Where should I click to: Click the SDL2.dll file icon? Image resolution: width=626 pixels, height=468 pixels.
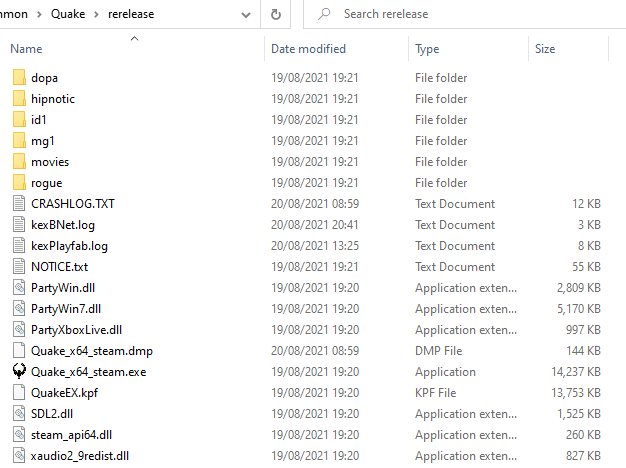pos(19,413)
